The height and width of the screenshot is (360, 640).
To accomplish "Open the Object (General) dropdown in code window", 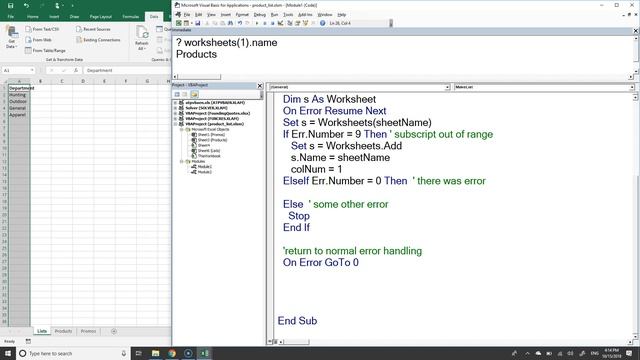I will click(x=447, y=87).
